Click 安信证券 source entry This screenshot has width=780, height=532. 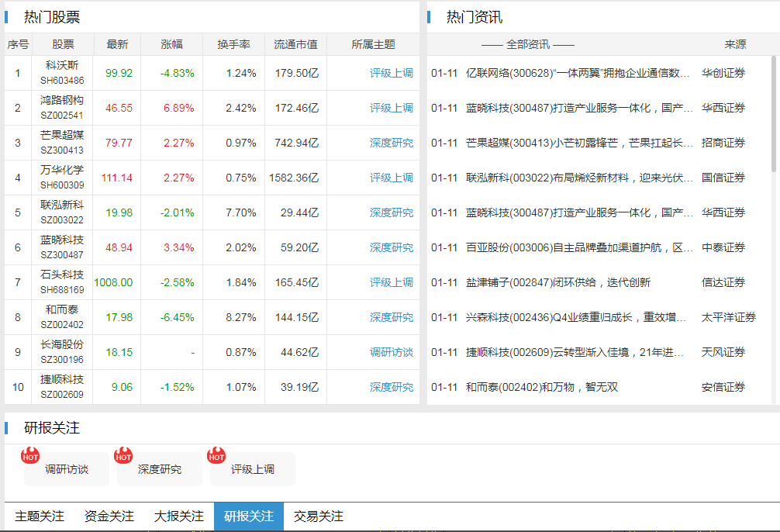pyautogui.click(x=723, y=387)
